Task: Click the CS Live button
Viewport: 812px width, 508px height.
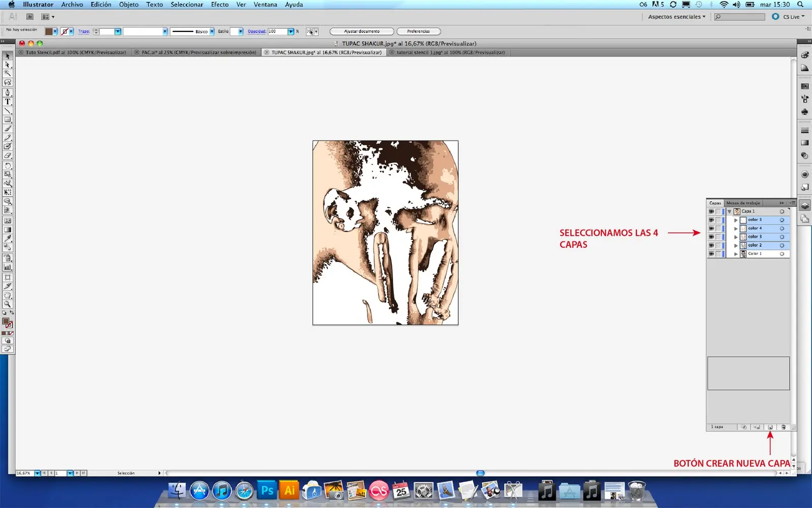Action: tap(789, 17)
